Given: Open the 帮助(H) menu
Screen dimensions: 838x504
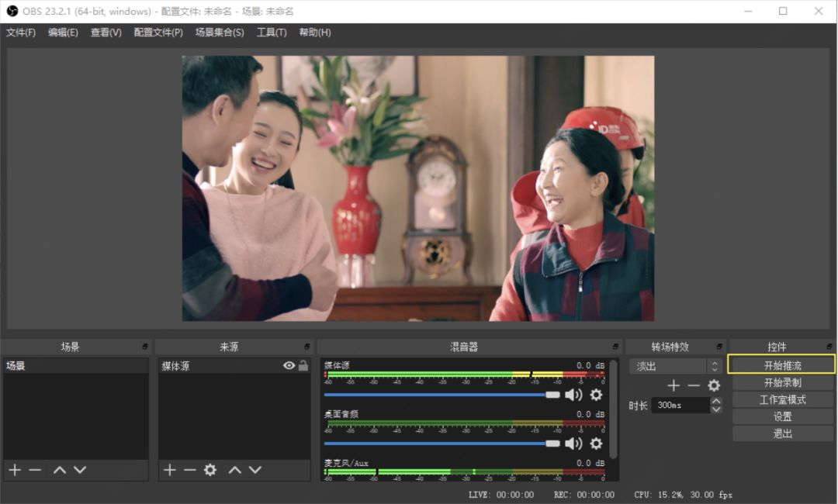Looking at the screenshot, I should coord(315,33).
